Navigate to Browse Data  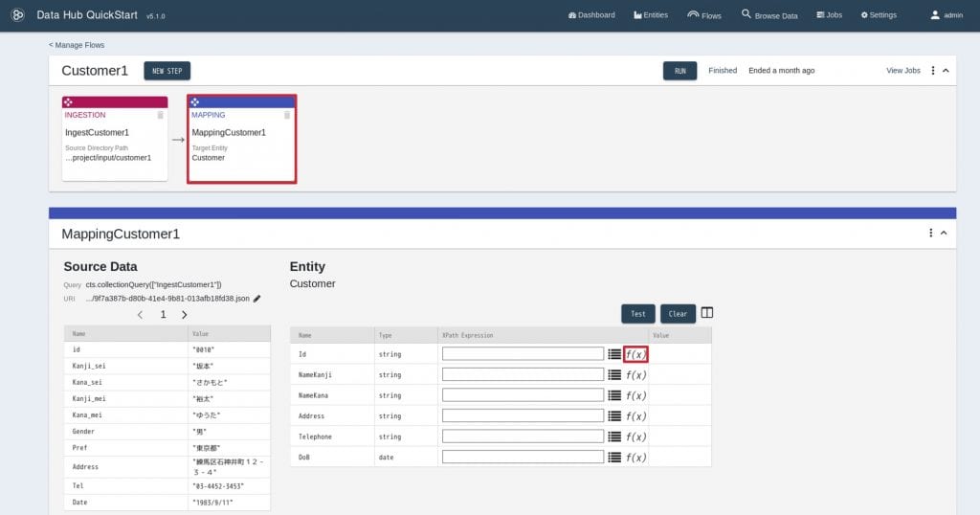pyautogui.click(x=769, y=15)
